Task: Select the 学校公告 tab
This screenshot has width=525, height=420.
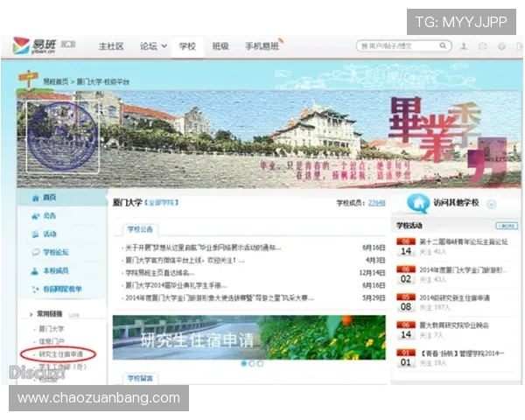Action: pos(140,229)
